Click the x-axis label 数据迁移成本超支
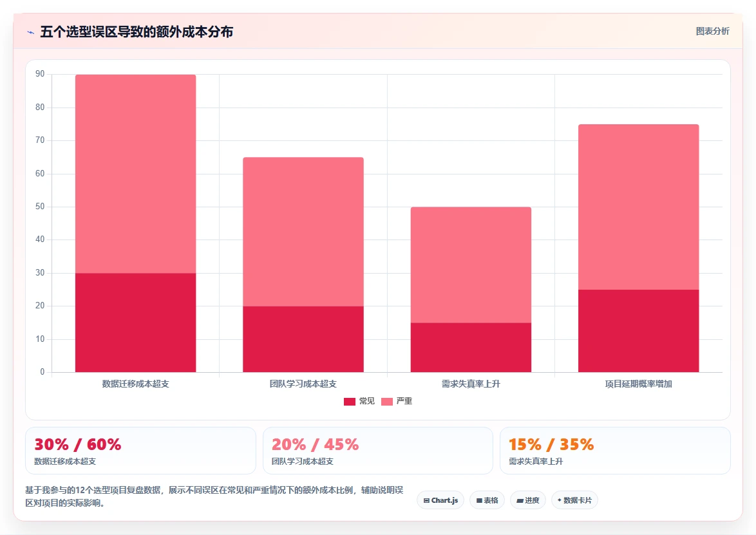 [135, 384]
